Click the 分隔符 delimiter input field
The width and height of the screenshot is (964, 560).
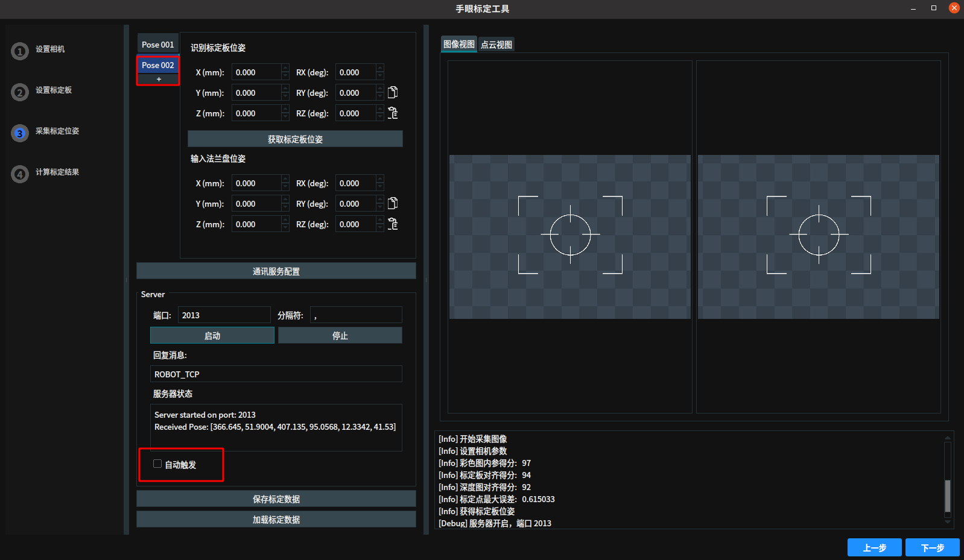(356, 315)
